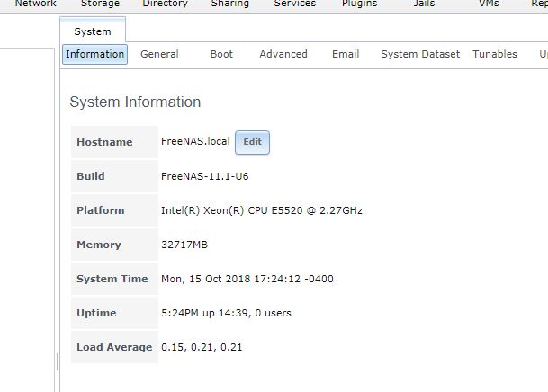Open the Directory menu
The height and width of the screenshot is (392, 548).
[x=165, y=4]
